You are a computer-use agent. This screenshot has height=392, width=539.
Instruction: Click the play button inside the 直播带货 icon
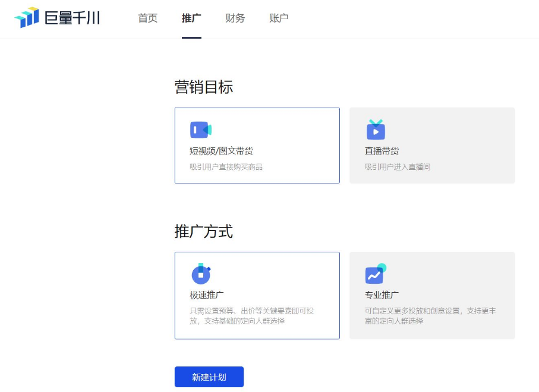click(376, 131)
